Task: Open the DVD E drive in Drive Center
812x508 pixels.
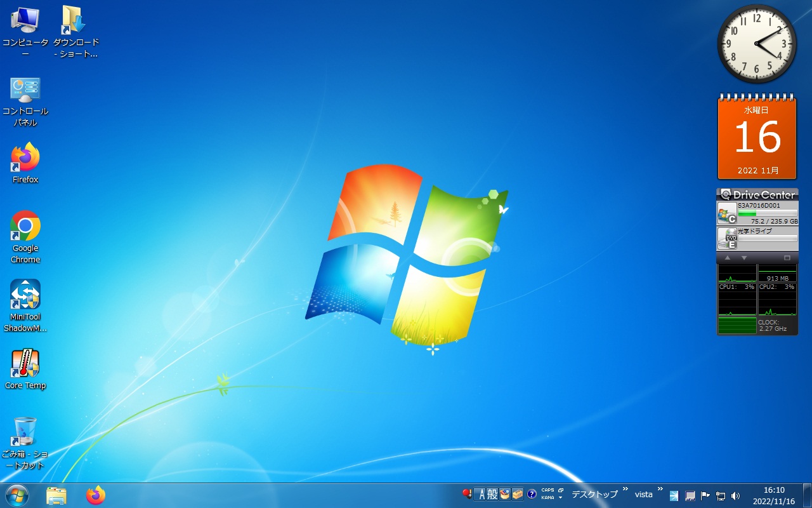Action: [x=727, y=238]
